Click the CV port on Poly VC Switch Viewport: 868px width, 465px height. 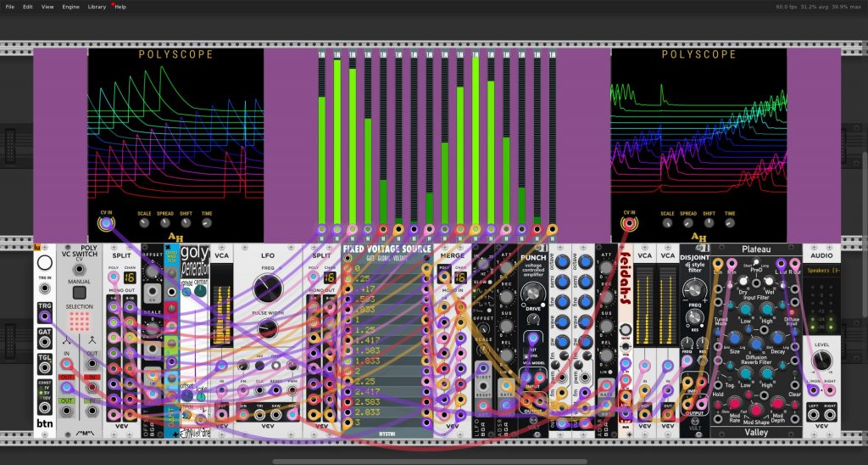[x=79, y=269]
